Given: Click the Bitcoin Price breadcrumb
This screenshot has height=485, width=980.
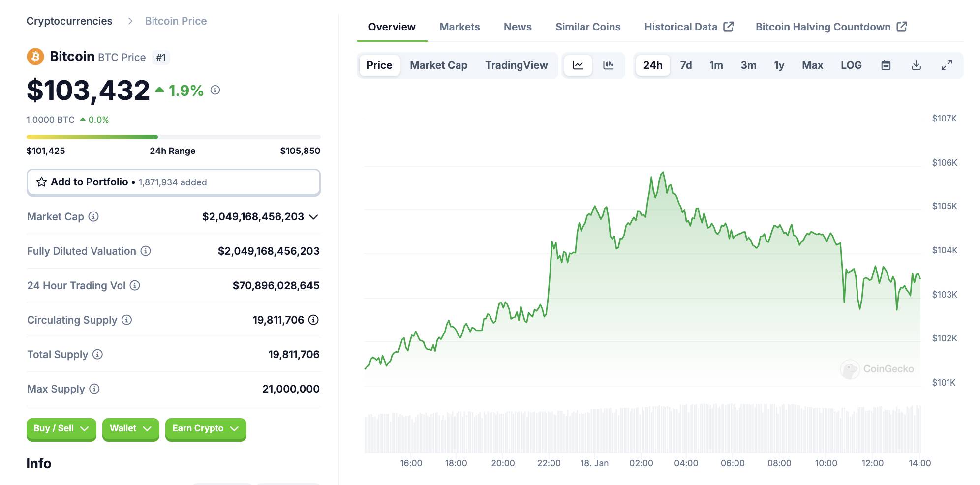Looking at the screenshot, I should (x=176, y=21).
